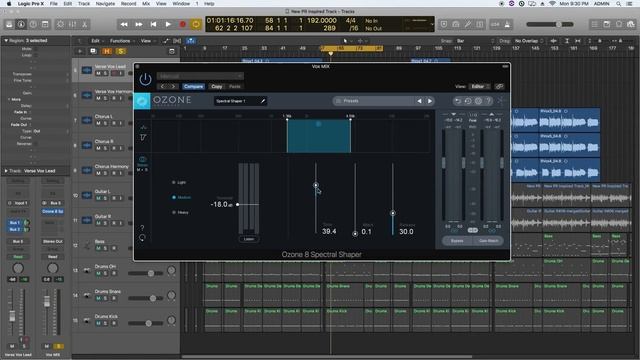Toggle the Metronome icon in toolbar
Image resolution: width=640 pixels, height=360 pixels.
coord(507,24)
